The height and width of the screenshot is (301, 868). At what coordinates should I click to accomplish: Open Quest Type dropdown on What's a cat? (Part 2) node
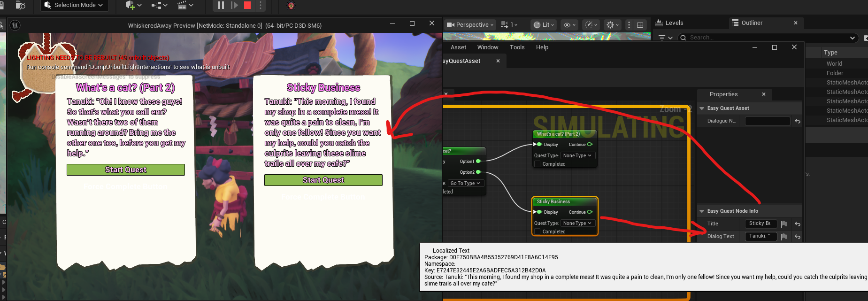[577, 155]
